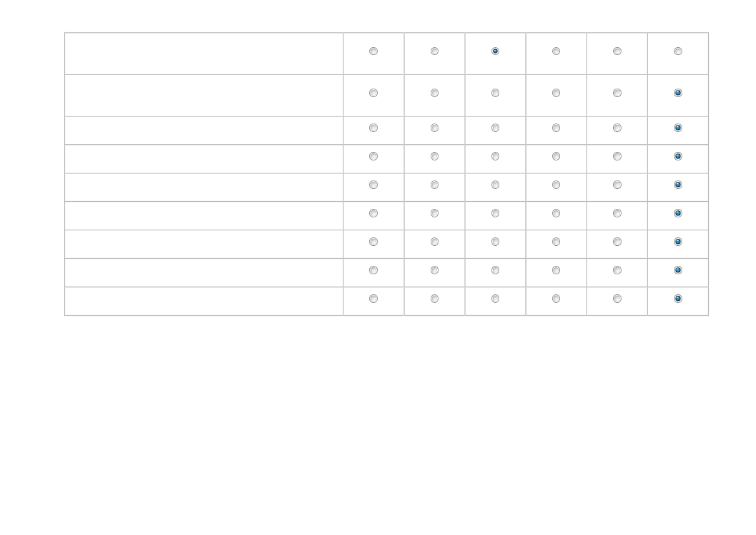Click the selected third radio in first row
This screenshot has height=535, width=756.
[495, 51]
